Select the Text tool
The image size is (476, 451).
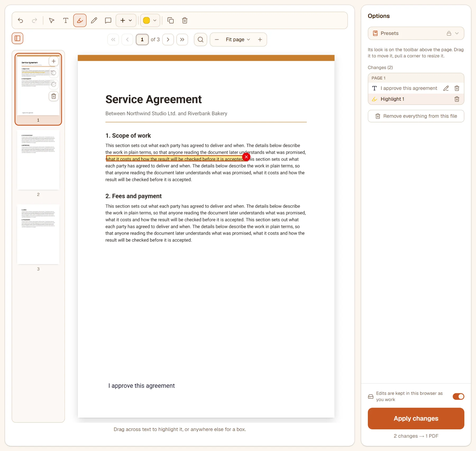pyautogui.click(x=66, y=20)
